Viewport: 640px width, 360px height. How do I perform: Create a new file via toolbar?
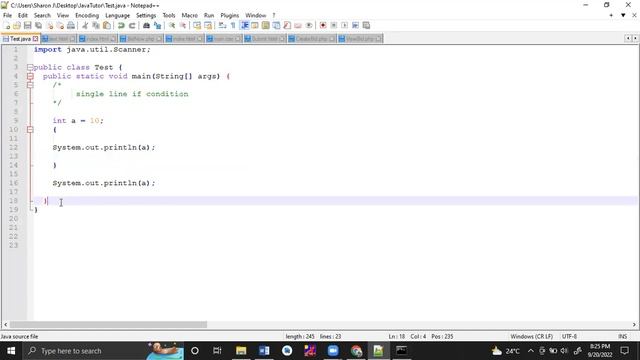coord(7,26)
